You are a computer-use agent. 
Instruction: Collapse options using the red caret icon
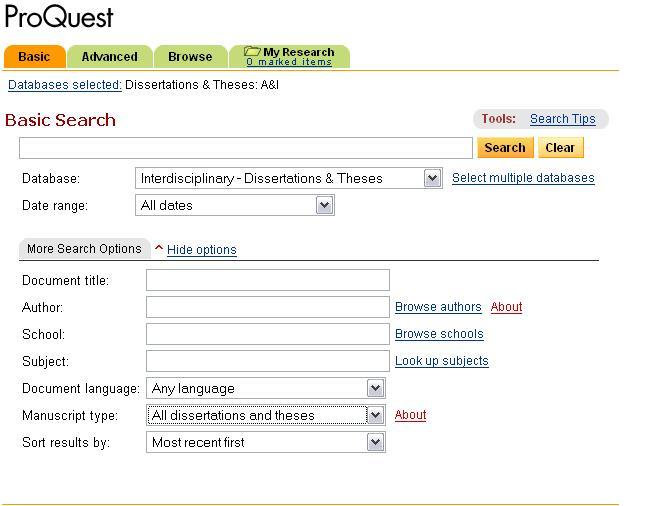point(159,248)
